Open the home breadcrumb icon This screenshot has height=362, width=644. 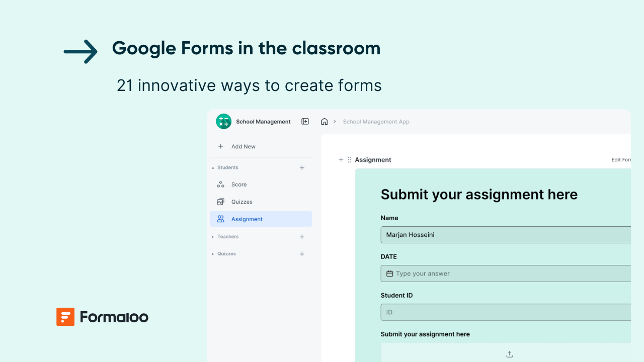coord(325,121)
